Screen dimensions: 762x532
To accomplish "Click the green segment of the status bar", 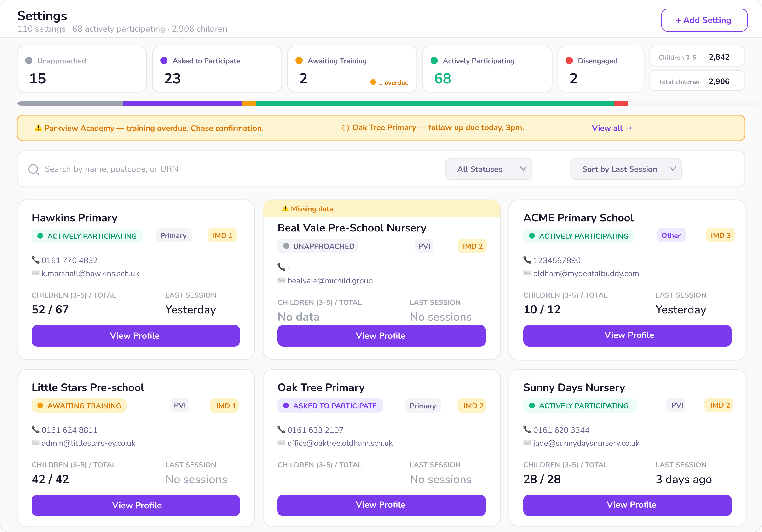I will tap(435, 104).
